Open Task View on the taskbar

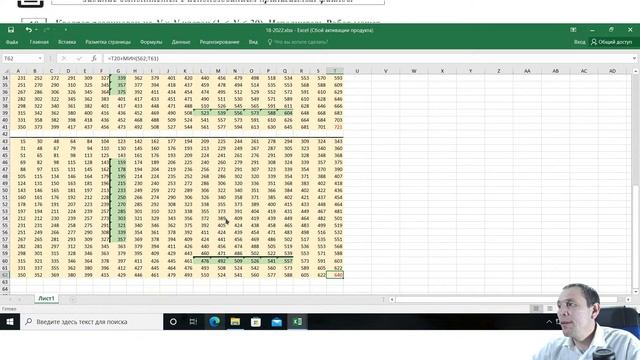(193, 322)
